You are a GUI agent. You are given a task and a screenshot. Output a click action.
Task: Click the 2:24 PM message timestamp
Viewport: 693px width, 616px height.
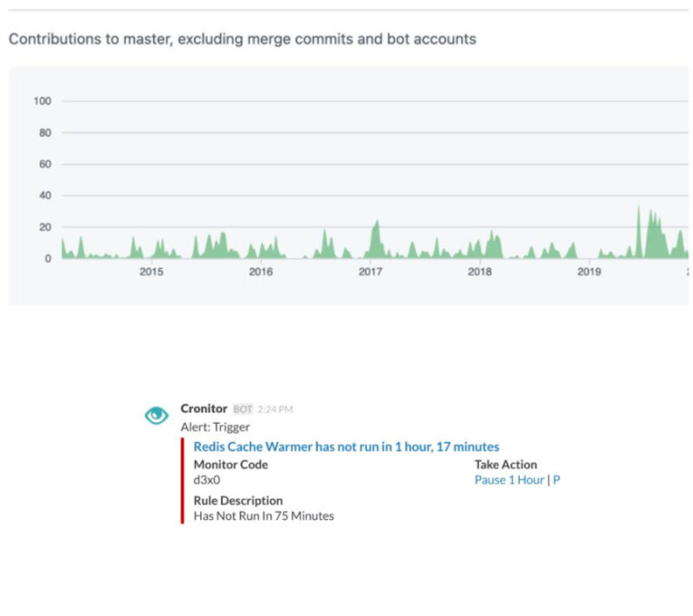[x=275, y=409]
